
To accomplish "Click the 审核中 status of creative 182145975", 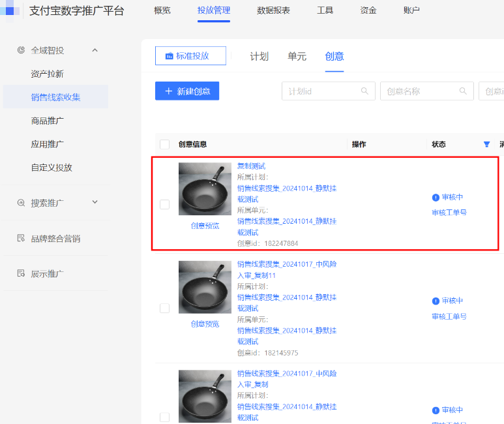I will point(452,301).
